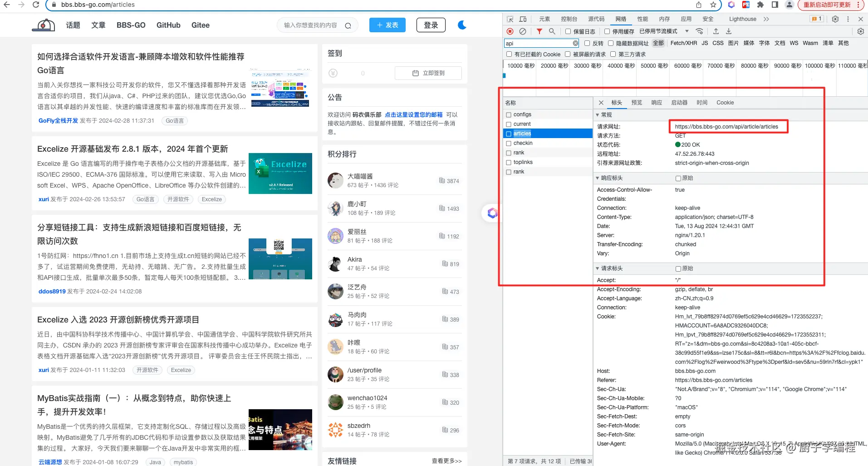Click the 10000 毫秒 mark on network timeline

click(x=519, y=65)
